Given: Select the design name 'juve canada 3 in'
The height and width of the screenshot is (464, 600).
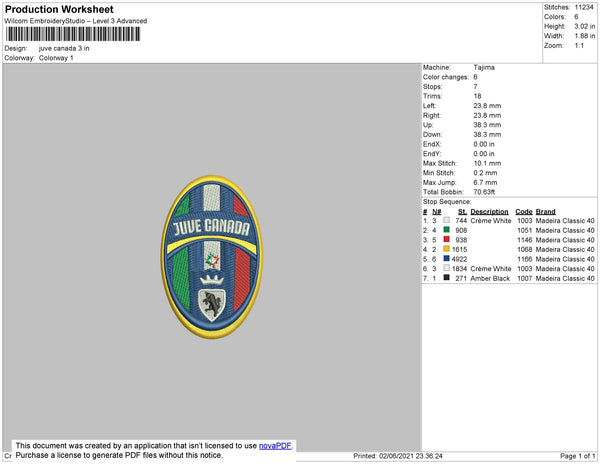Looking at the screenshot, I should coord(64,49).
